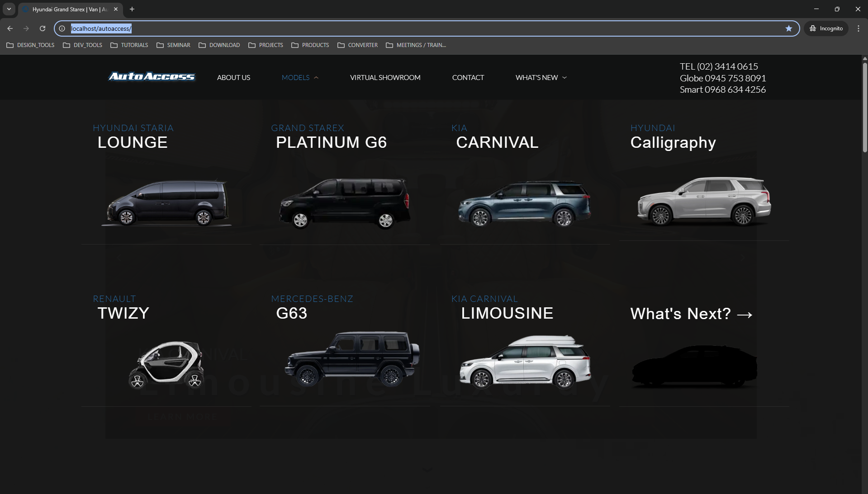Click the TEL (02) 3414 0615 number
Screen dimensions: 868x494
pyautogui.click(x=719, y=66)
